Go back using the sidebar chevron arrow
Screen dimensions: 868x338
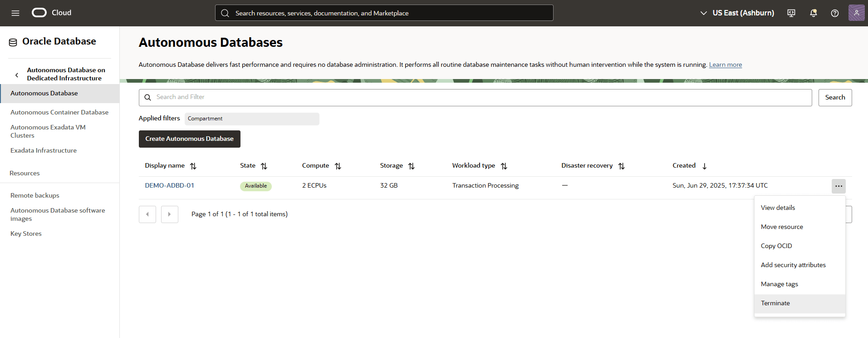tap(17, 75)
